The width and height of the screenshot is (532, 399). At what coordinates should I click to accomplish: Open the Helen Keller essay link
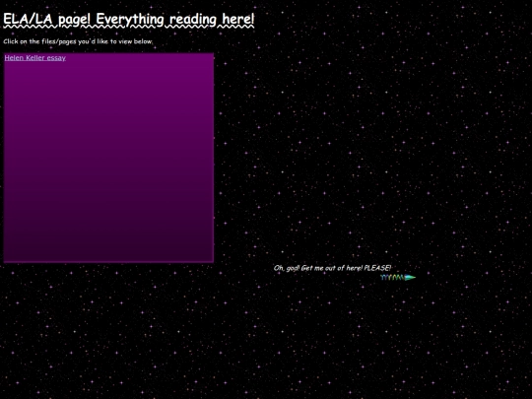(x=34, y=58)
